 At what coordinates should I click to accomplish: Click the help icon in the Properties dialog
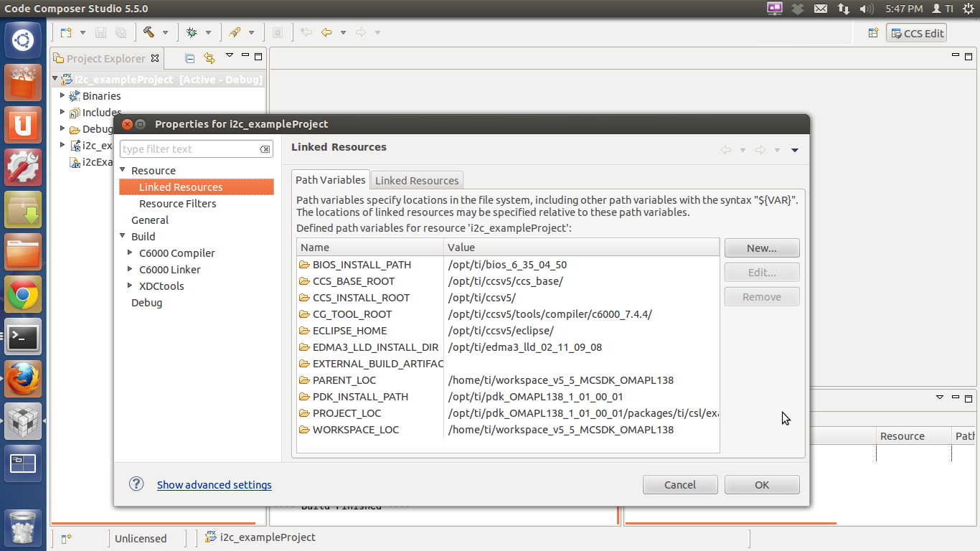click(136, 484)
